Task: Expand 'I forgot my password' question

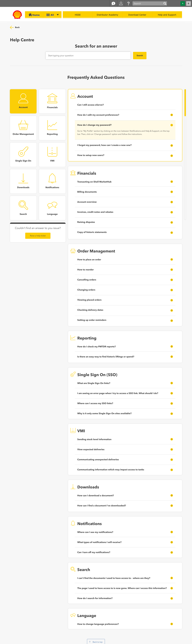Action: pos(171,146)
